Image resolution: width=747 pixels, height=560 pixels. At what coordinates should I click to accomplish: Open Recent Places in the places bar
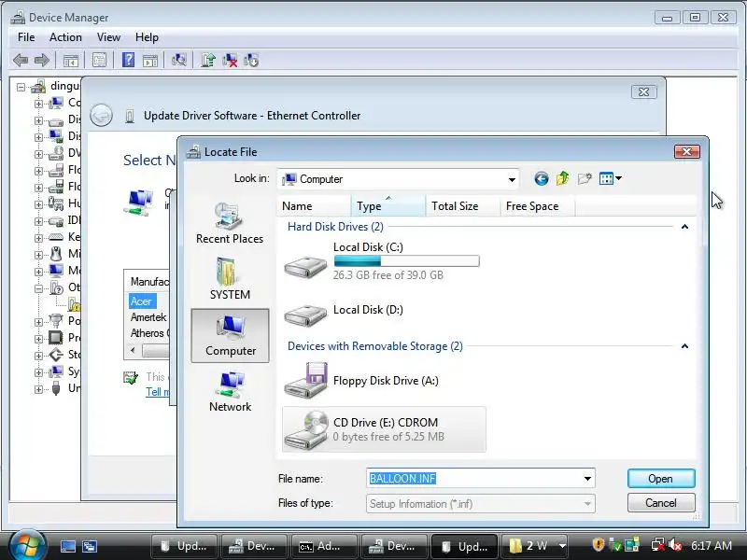coord(230,223)
